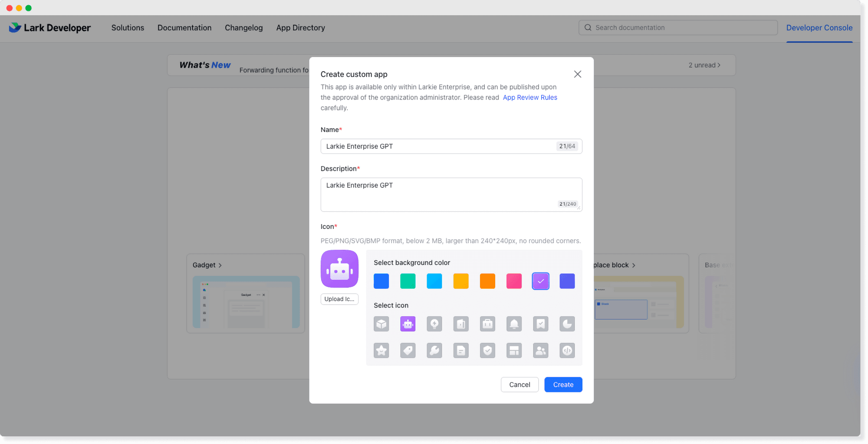This screenshot has height=444, width=868.
Task: Select the pink background color
Action: [514, 281]
